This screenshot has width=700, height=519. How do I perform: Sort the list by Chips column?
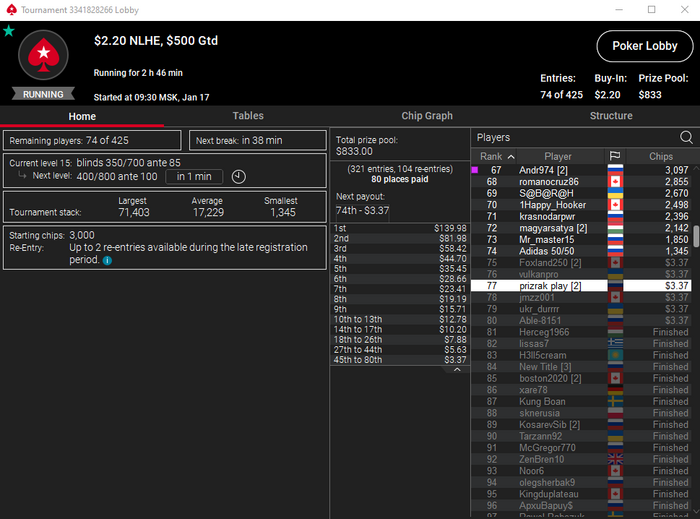[661, 156]
